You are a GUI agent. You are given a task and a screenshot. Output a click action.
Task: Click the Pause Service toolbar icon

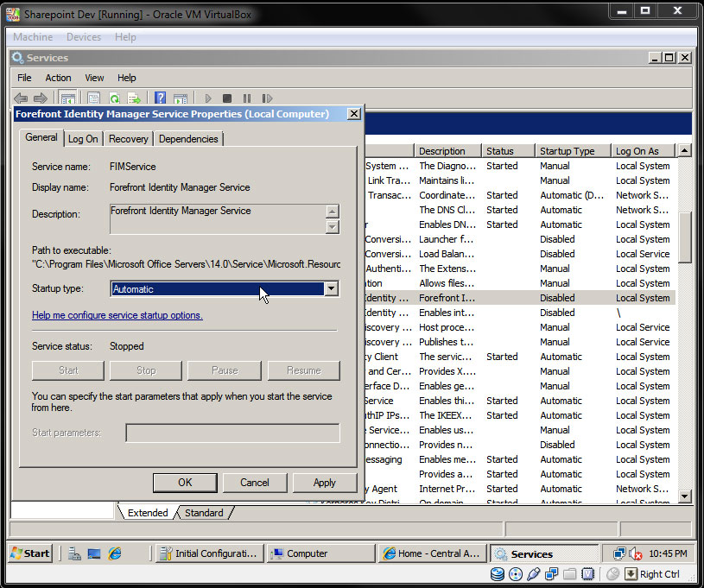[x=247, y=98]
